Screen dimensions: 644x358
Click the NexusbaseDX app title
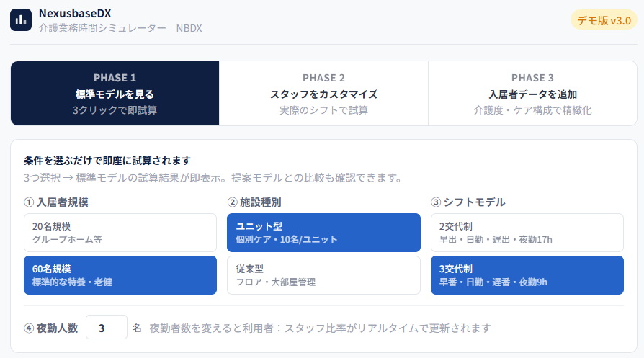tap(75, 13)
